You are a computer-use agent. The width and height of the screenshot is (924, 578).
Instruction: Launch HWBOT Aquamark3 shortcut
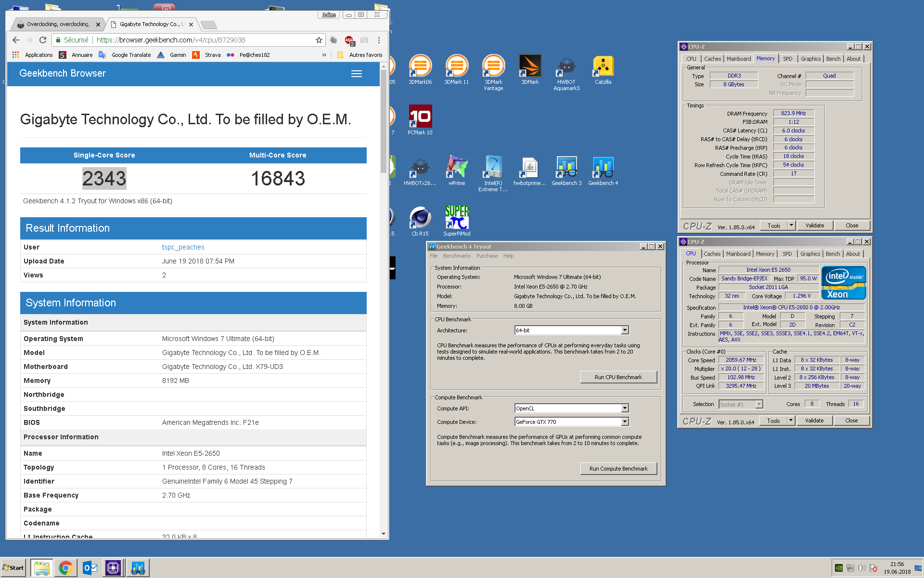(566, 72)
